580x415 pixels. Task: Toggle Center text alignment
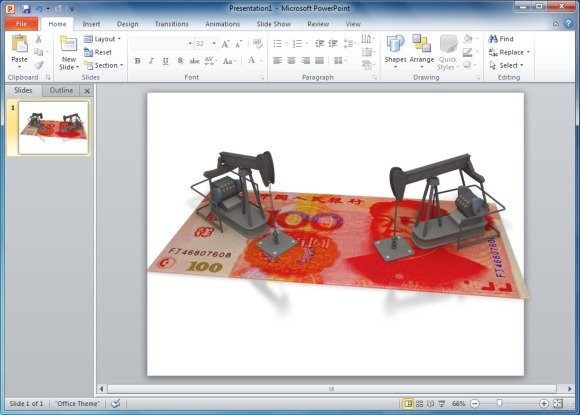click(x=291, y=61)
